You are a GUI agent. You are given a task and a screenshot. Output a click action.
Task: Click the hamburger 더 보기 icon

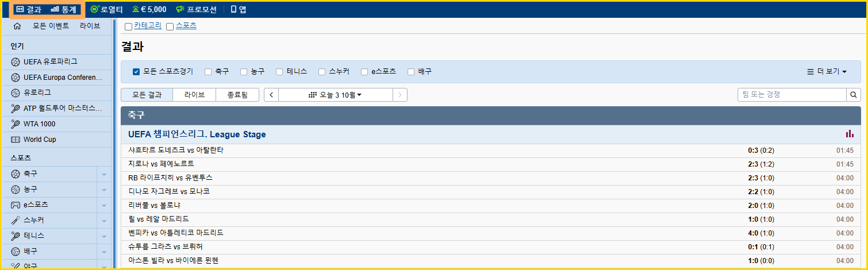pos(811,72)
